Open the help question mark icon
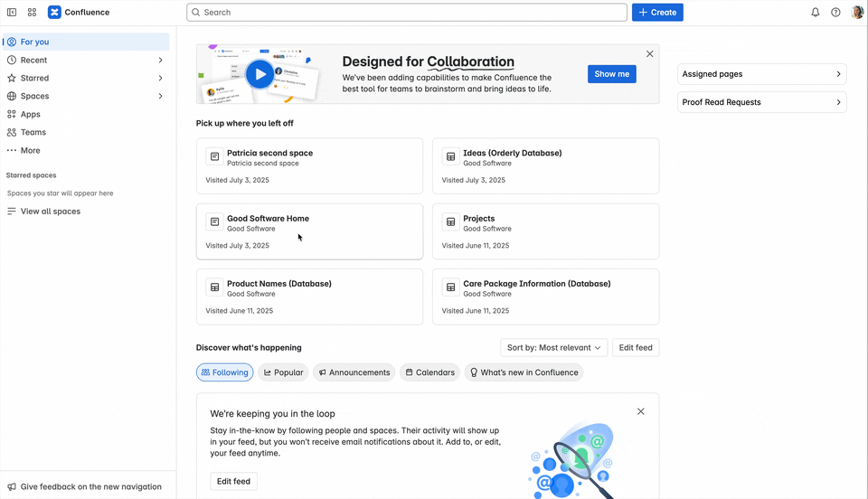Image resolution: width=868 pixels, height=499 pixels. coord(835,12)
